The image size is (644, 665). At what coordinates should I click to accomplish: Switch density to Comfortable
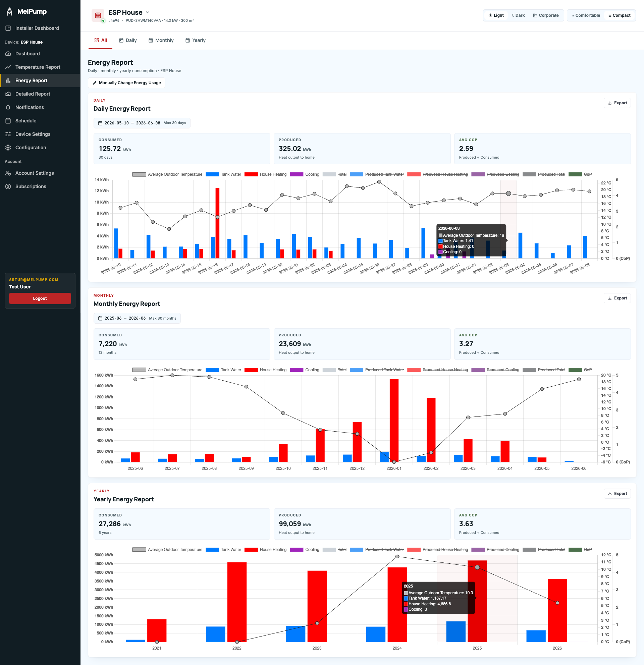586,15
